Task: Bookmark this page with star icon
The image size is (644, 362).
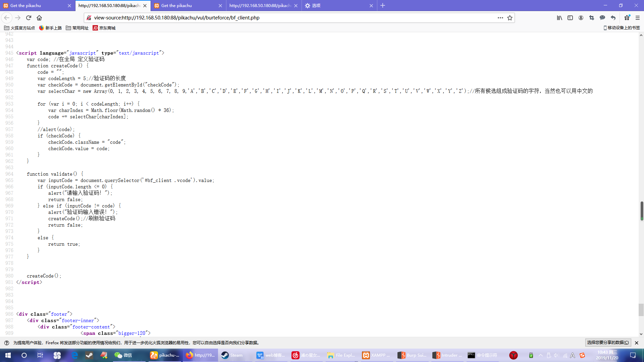Action: pyautogui.click(x=510, y=18)
